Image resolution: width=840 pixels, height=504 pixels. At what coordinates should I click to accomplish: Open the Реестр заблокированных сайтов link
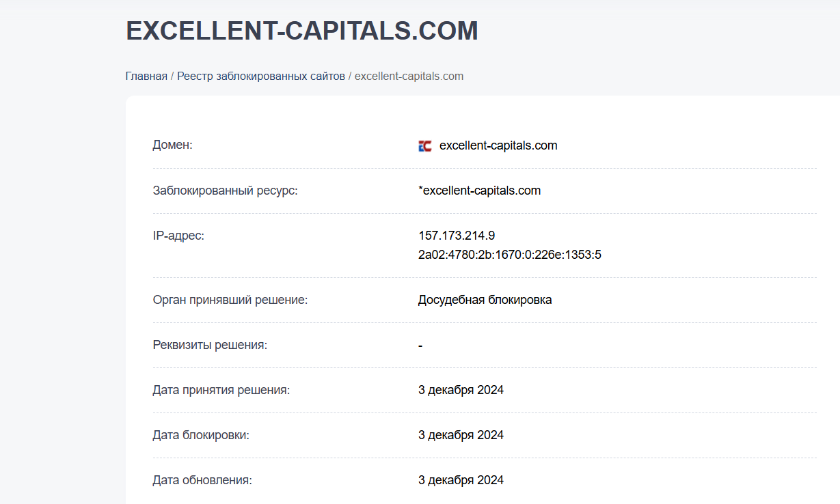(x=260, y=76)
